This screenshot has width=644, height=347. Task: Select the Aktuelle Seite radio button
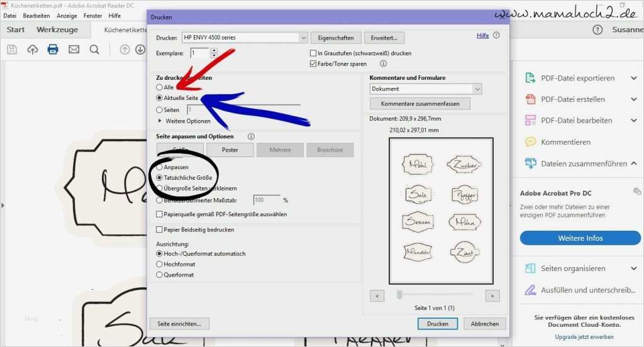click(x=159, y=97)
